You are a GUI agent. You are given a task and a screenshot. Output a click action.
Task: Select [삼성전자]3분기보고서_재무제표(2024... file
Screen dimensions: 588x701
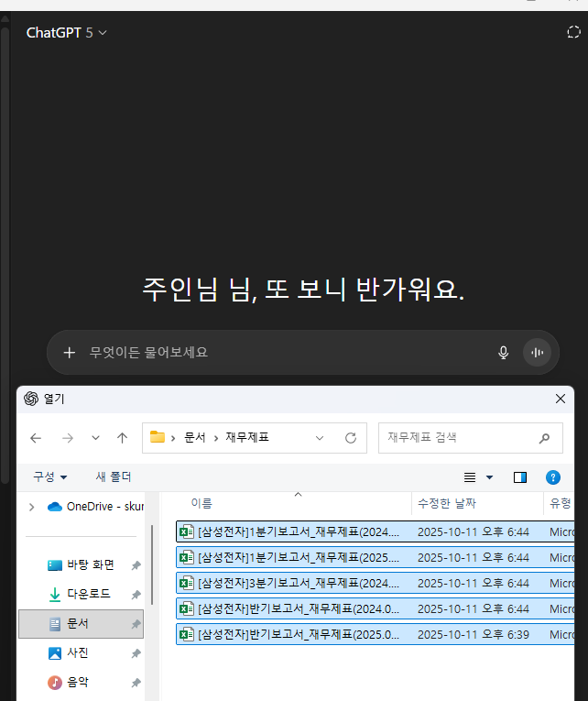tap(375, 583)
